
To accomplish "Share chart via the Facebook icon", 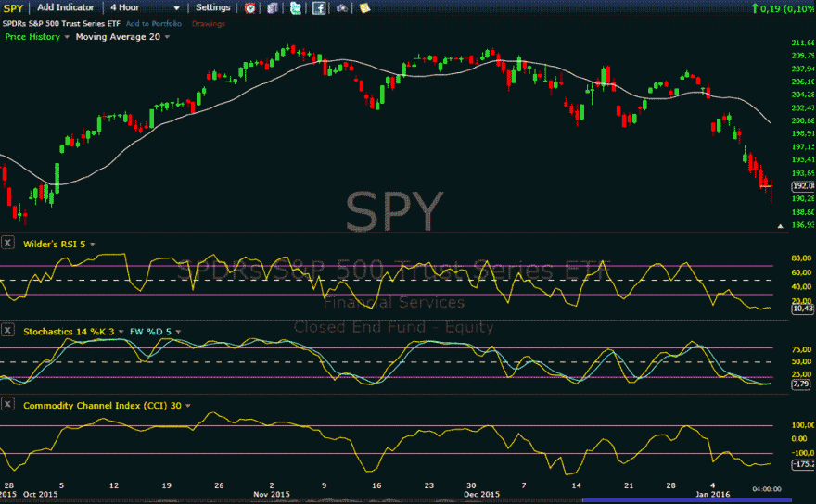I will pyautogui.click(x=318, y=7).
